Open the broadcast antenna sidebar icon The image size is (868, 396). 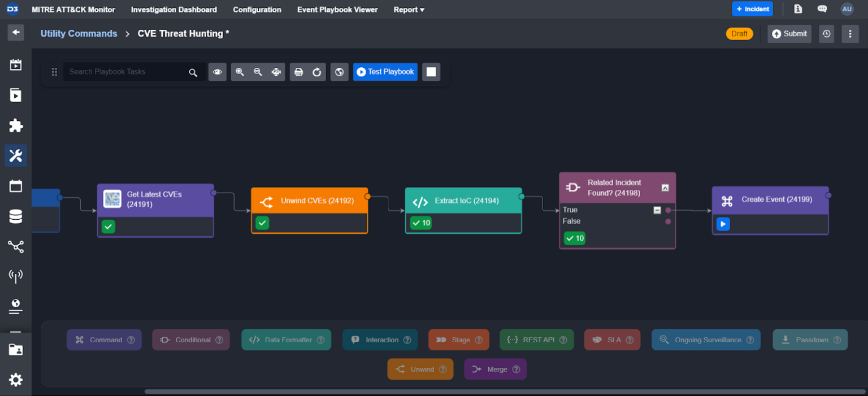pos(16,276)
